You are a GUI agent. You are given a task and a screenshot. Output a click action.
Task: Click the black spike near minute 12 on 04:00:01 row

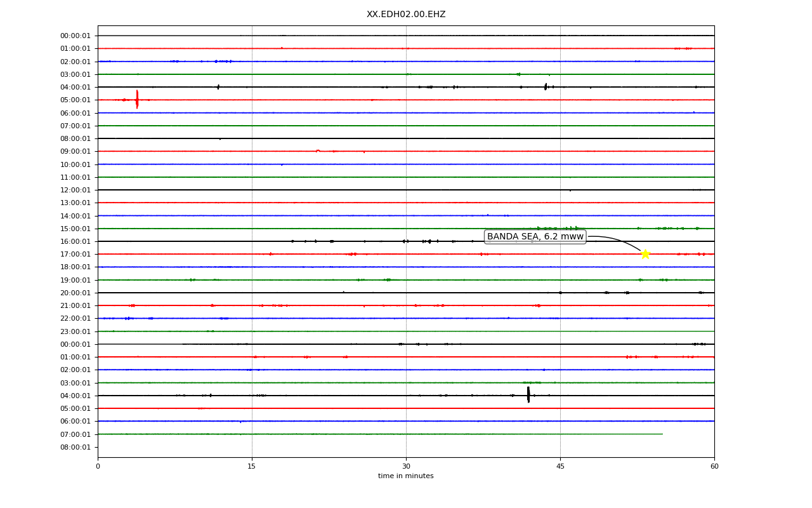click(x=218, y=87)
